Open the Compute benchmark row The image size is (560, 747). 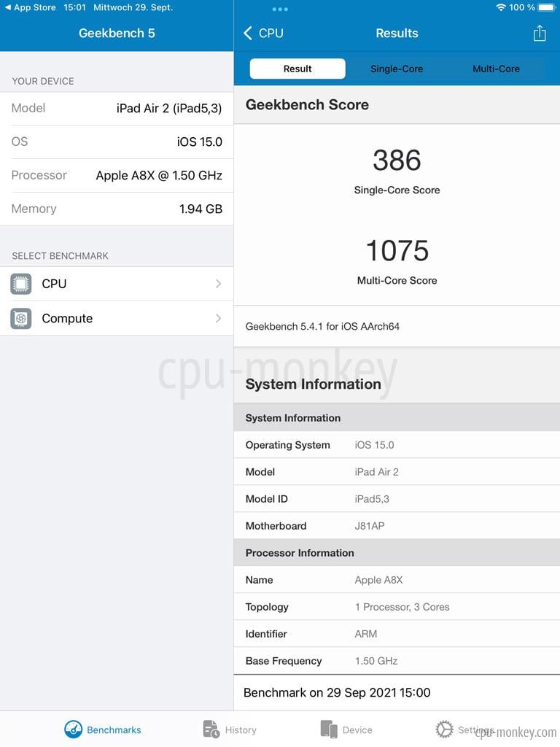tap(117, 318)
